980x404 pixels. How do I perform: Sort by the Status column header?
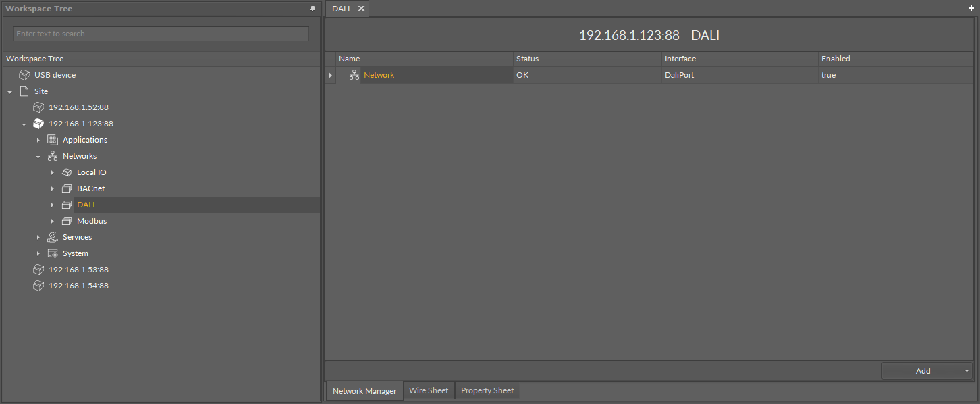pyautogui.click(x=587, y=59)
